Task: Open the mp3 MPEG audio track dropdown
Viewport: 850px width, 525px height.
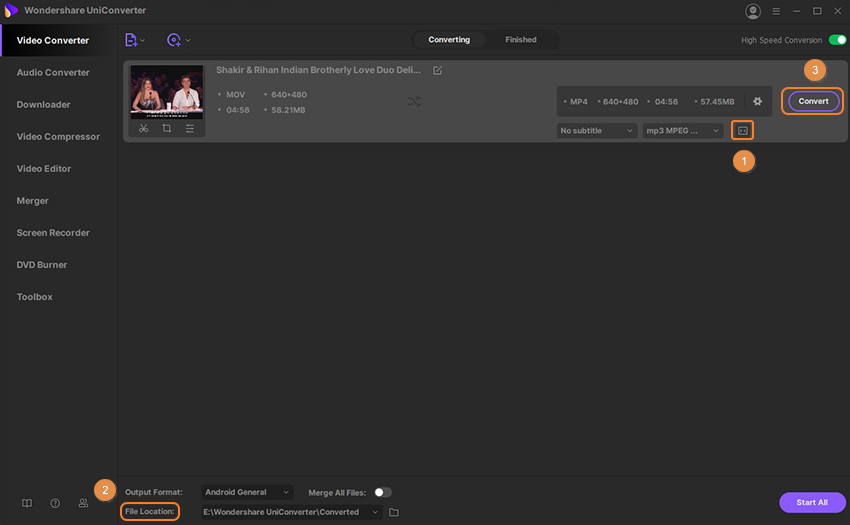Action: [682, 131]
